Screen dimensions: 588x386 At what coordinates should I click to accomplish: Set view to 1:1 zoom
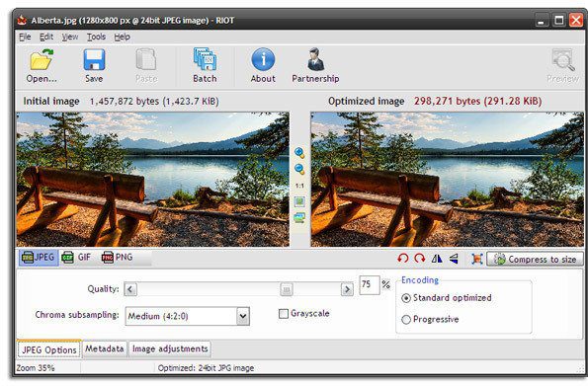pos(299,186)
